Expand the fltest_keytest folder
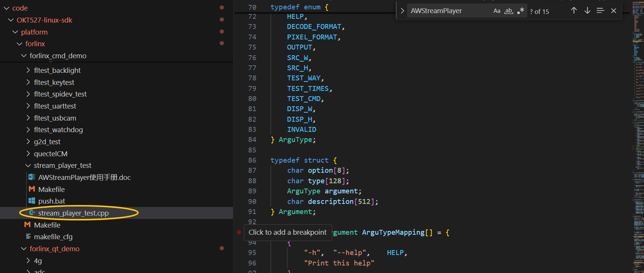The width and height of the screenshot is (644, 273). (x=28, y=82)
